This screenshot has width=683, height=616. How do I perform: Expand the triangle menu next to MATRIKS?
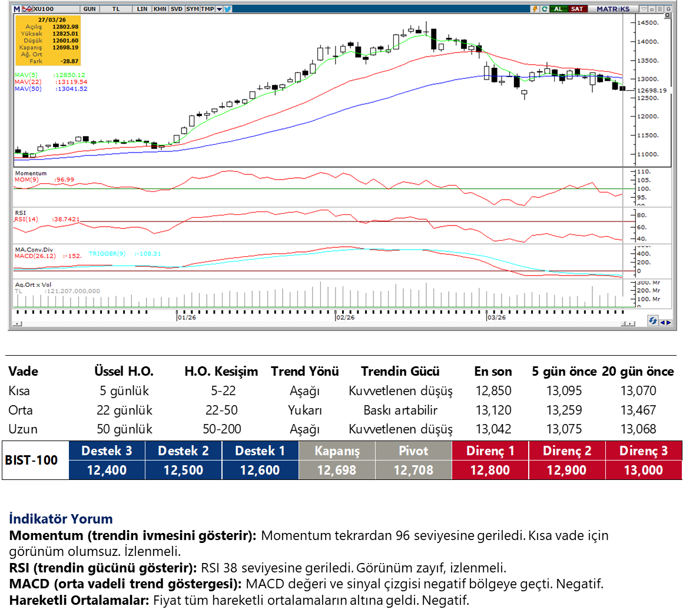click(x=644, y=9)
